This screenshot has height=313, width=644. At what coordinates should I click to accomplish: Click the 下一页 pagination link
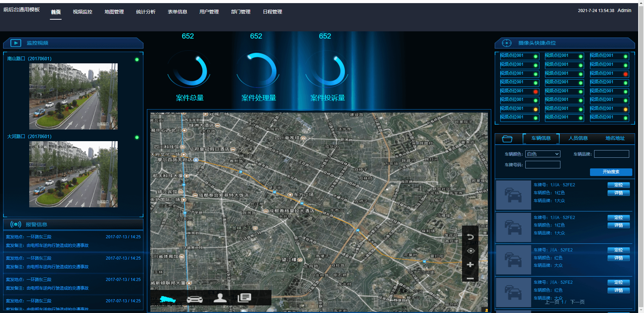click(x=577, y=302)
